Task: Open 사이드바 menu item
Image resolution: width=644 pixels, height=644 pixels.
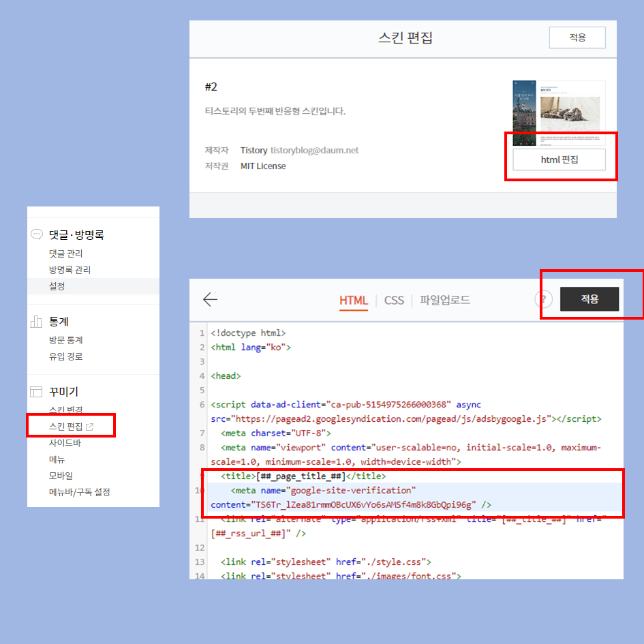Action: (65, 443)
